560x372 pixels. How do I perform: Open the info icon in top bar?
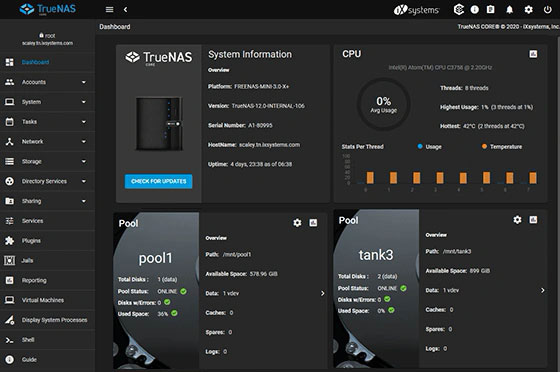[475, 10]
